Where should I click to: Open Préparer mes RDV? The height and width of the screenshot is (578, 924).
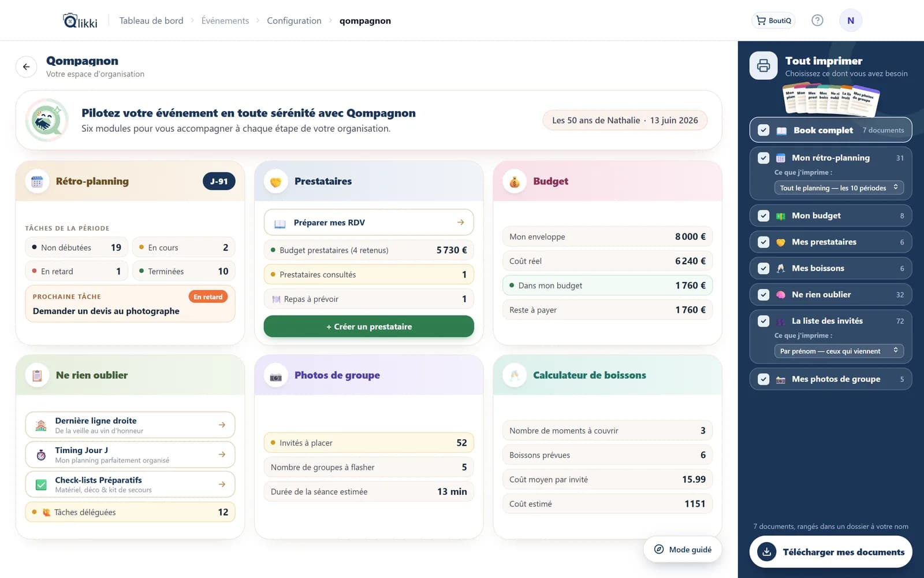368,223
